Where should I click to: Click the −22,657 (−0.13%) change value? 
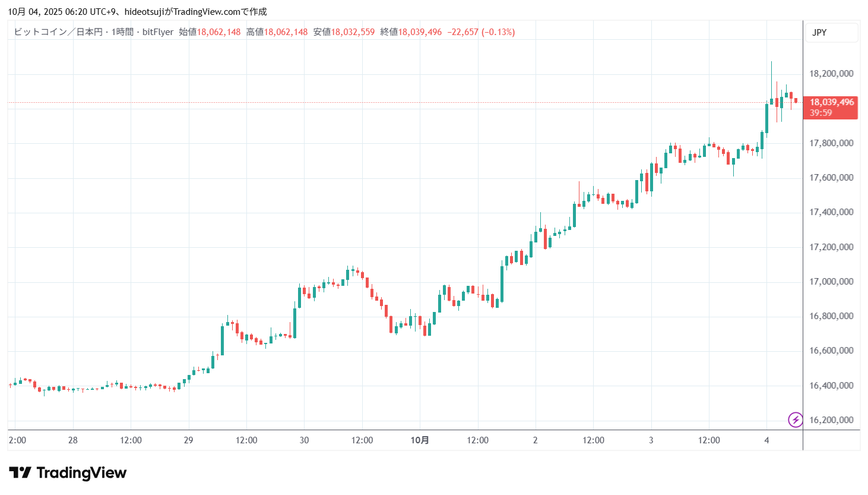[x=481, y=32]
